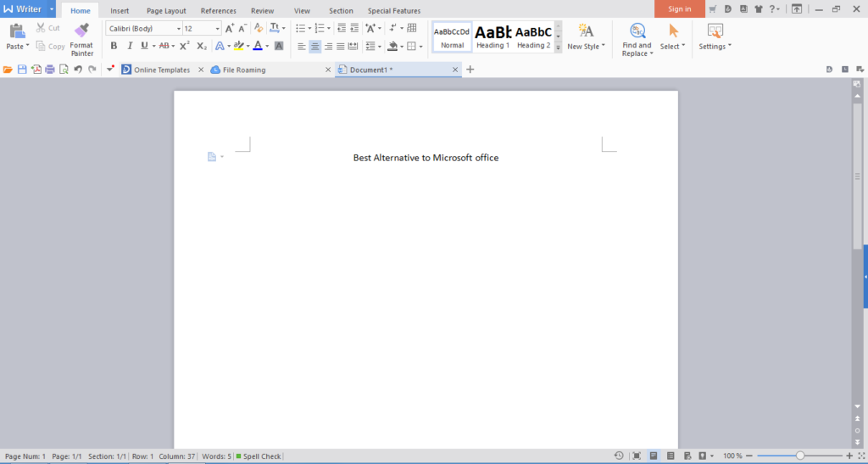Open the Insert ribbon tab
The width and height of the screenshot is (868, 464).
120,10
